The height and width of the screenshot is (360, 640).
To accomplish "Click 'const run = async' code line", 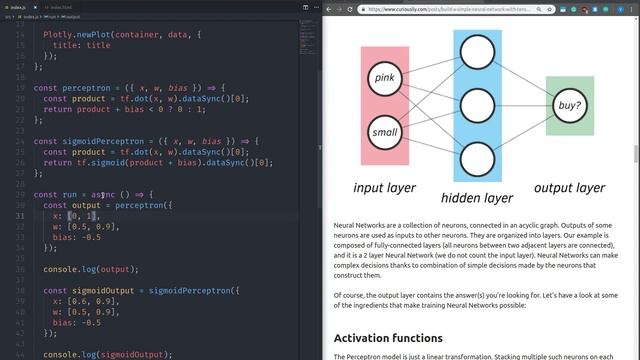I will tap(93, 195).
